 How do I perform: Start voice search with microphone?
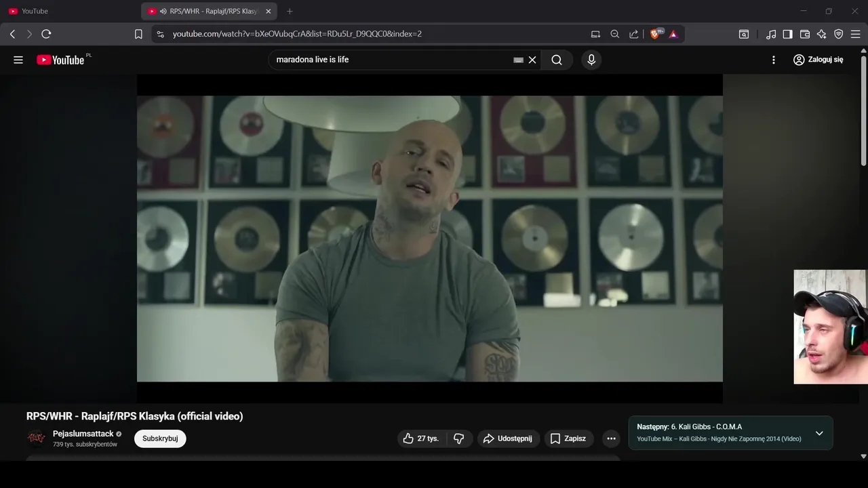pos(591,60)
